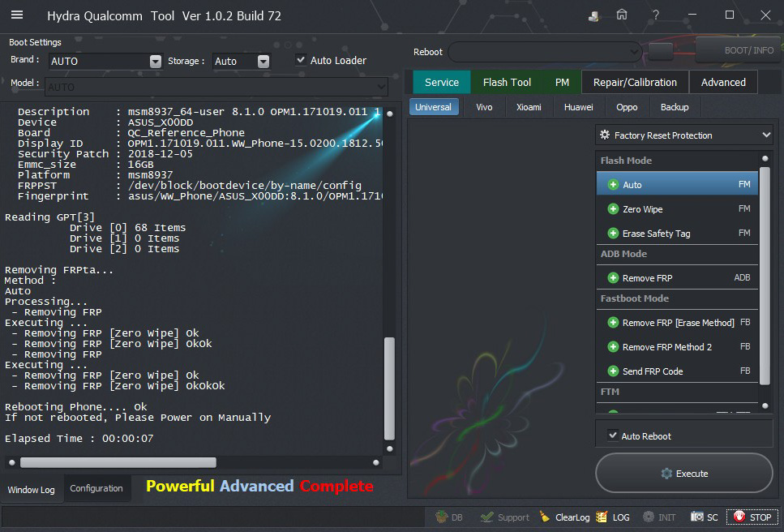The height and width of the screenshot is (532, 784).
Task: Select the Backup sub-tab
Action: pyautogui.click(x=675, y=107)
